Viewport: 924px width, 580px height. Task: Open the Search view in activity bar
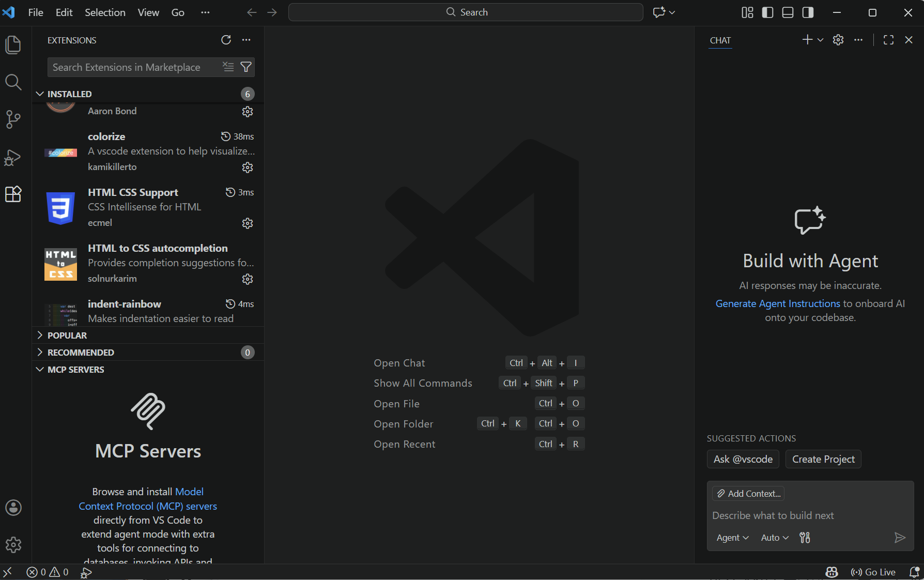coord(13,82)
